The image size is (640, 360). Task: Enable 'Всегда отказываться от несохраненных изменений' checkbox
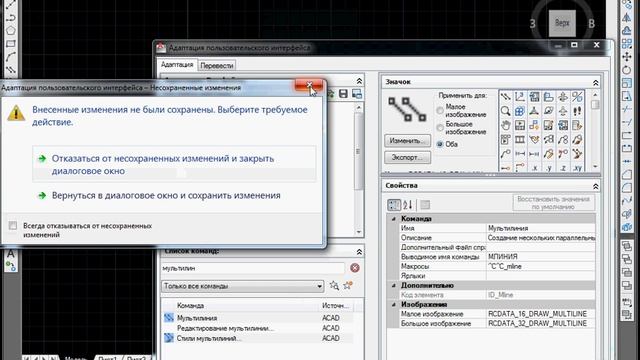(x=13, y=225)
